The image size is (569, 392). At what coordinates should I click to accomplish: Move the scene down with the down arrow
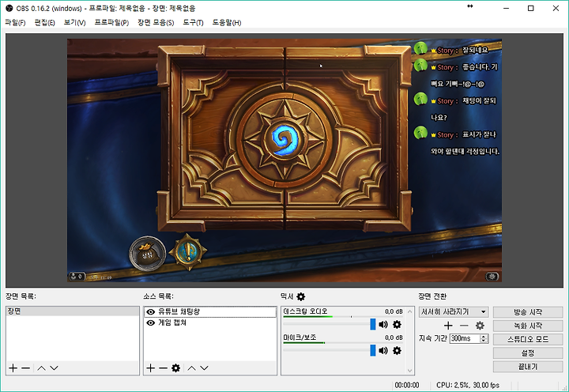[54, 368]
